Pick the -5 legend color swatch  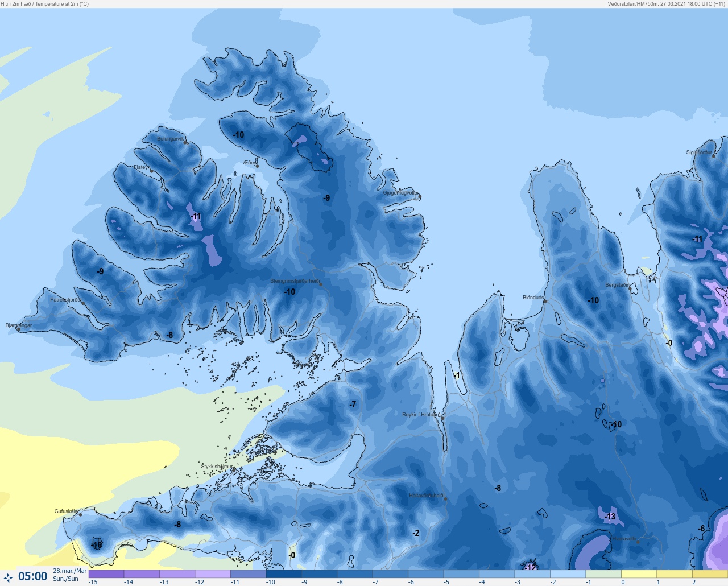click(x=461, y=574)
